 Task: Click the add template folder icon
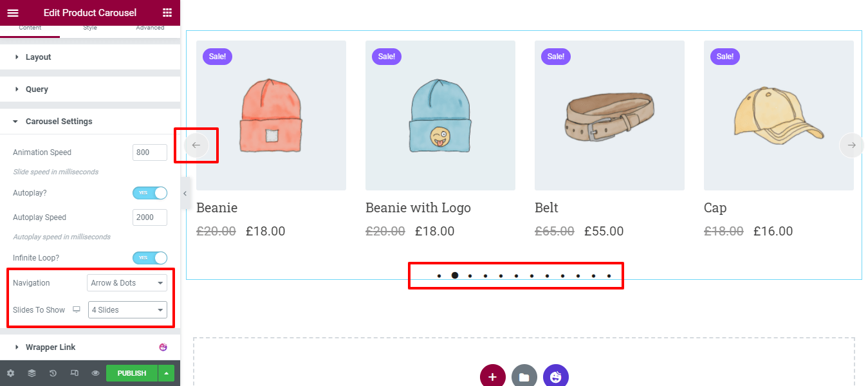(524, 377)
